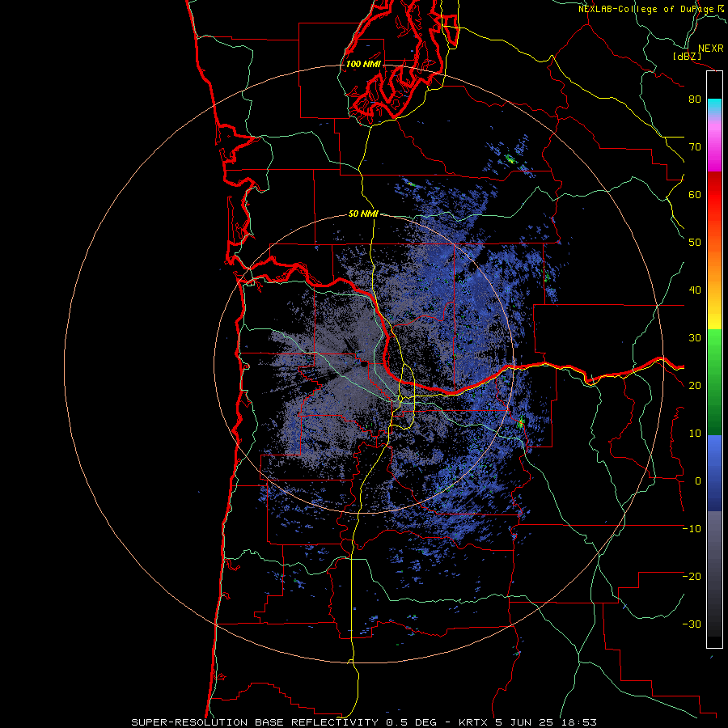Click the 70 value on color scale
Screen dimensions: 728x728
click(695, 146)
